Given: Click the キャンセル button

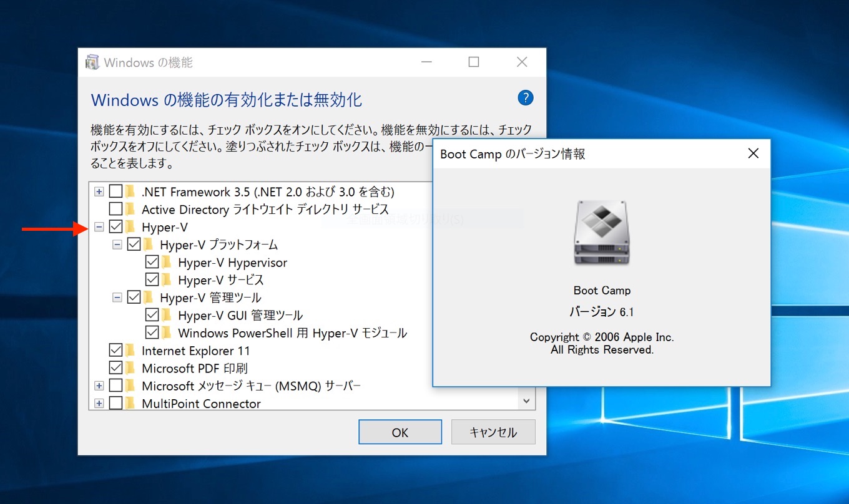Looking at the screenshot, I should point(493,432).
